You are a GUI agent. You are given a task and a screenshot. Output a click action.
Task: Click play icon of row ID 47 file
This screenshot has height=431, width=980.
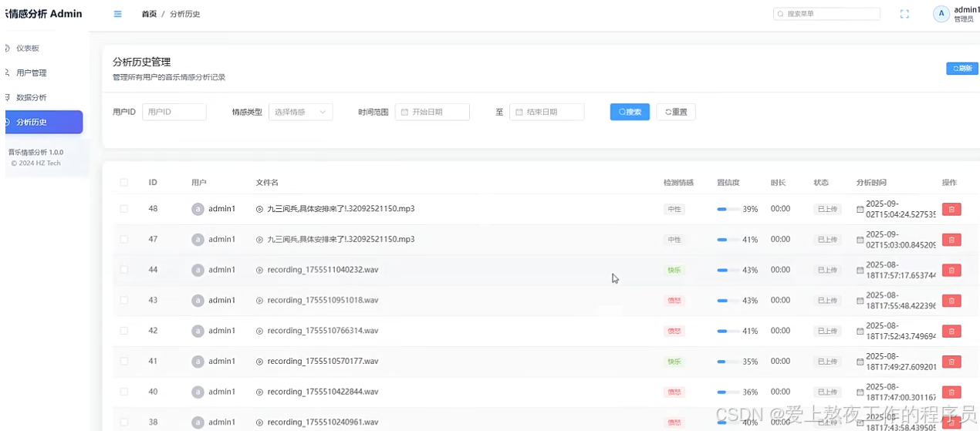pos(259,240)
